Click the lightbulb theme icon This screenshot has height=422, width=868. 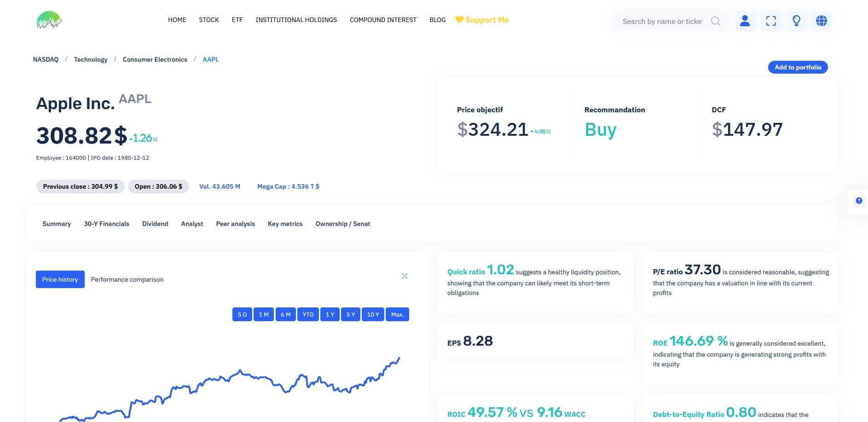tap(796, 21)
